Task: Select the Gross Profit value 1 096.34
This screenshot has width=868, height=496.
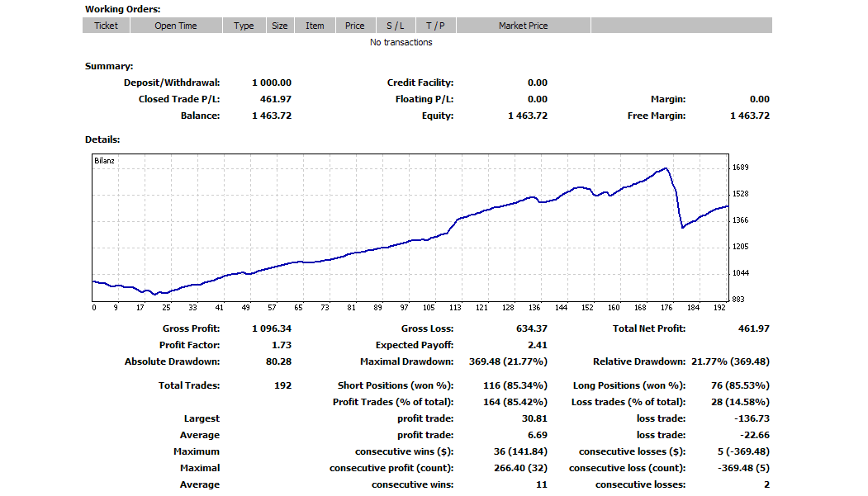Action: coord(272,328)
